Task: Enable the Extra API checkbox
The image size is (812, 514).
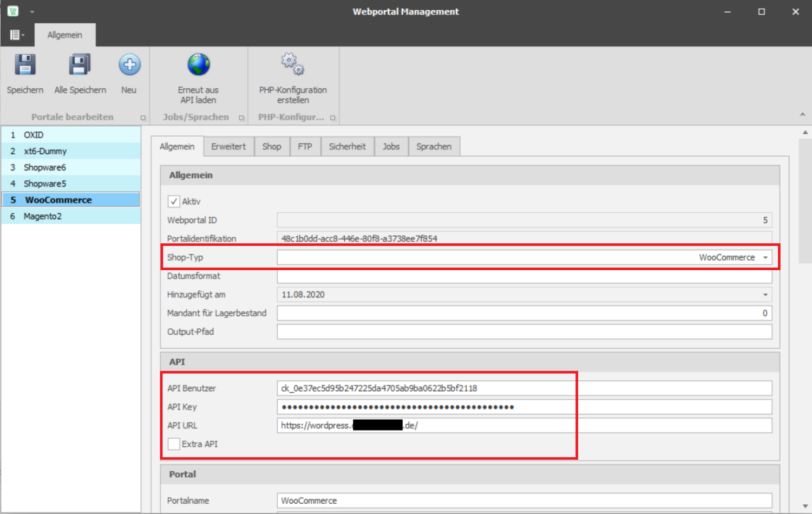Action: click(174, 444)
